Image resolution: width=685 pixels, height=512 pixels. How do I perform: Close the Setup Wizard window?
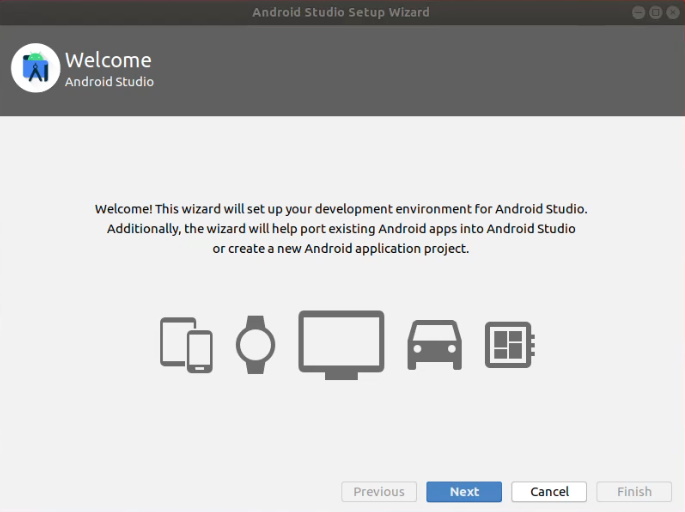pyautogui.click(x=673, y=13)
